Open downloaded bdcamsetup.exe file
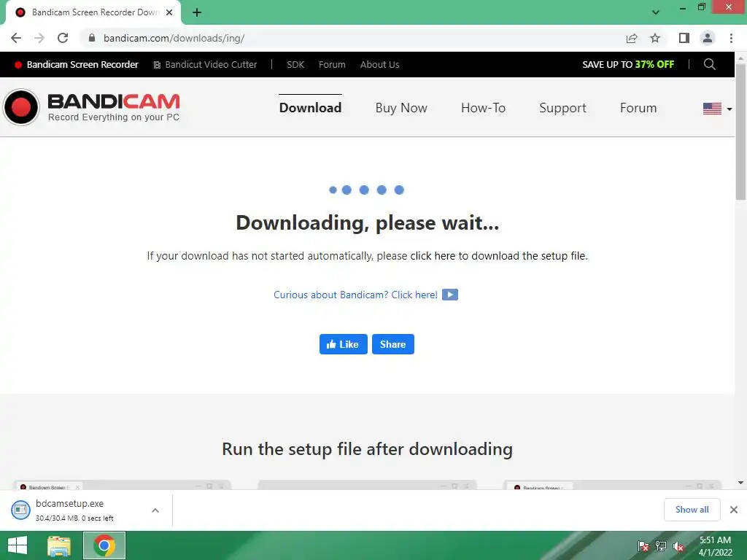The height and width of the screenshot is (560, 747). tap(69, 510)
